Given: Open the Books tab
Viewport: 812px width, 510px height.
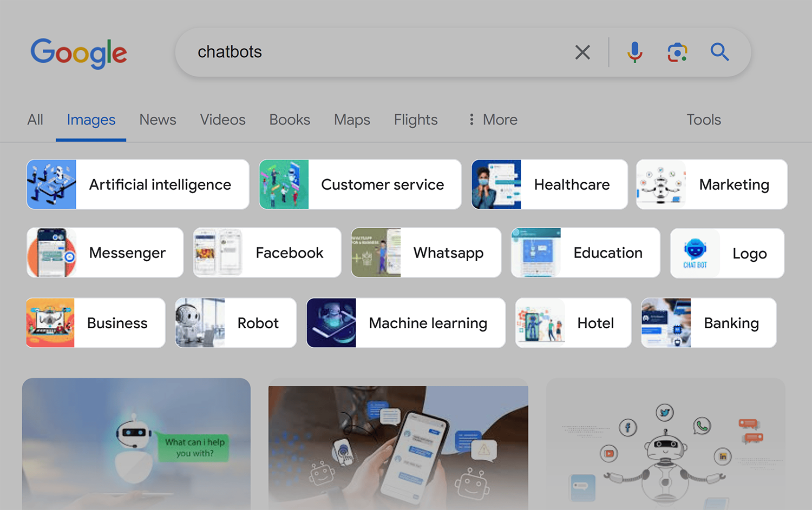Looking at the screenshot, I should 290,120.
